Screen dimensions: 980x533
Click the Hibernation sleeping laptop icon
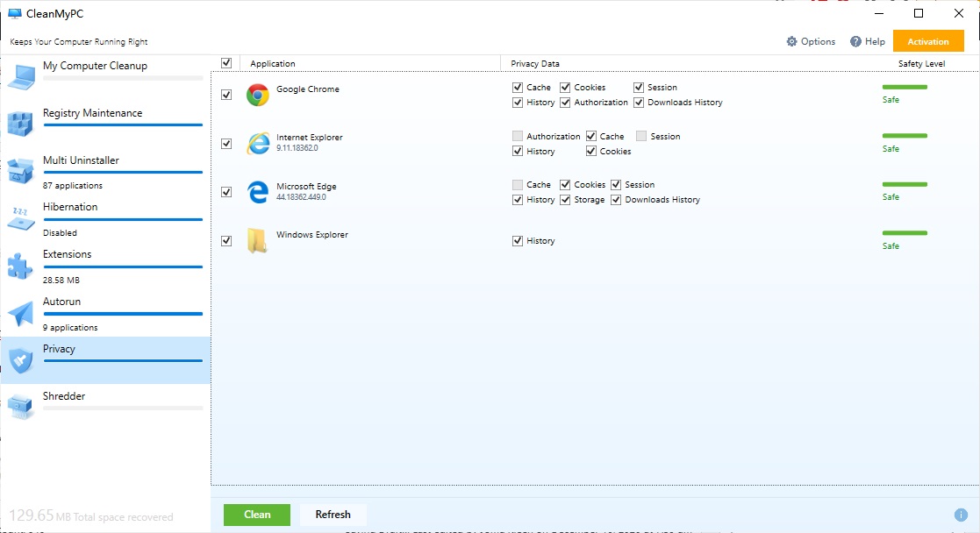coord(21,218)
